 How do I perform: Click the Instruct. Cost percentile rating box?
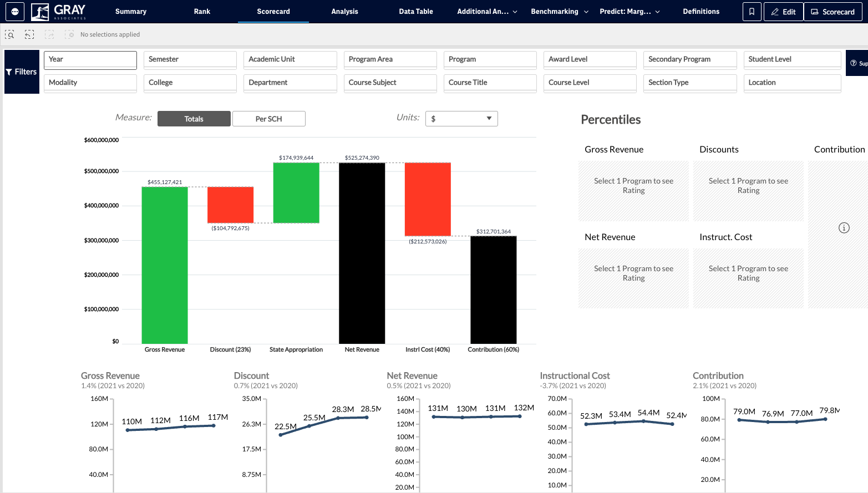(748, 278)
